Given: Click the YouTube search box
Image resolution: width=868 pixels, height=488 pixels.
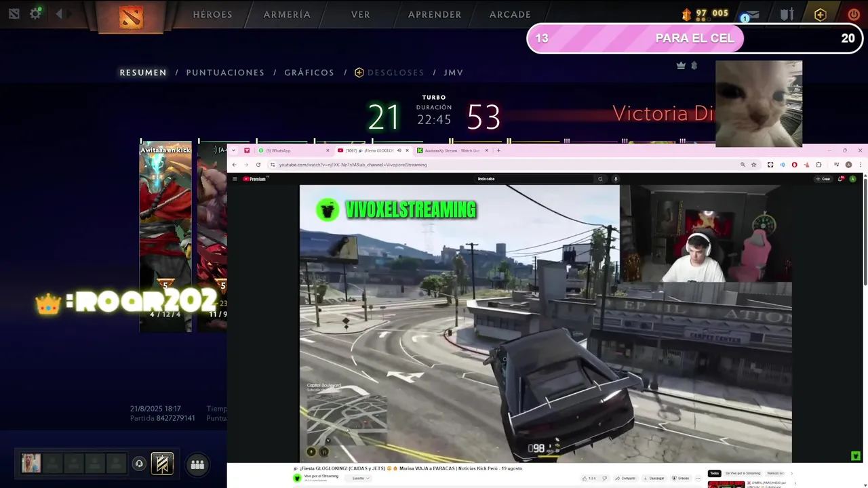Looking at the screenshot, I should tap(534, 179).
